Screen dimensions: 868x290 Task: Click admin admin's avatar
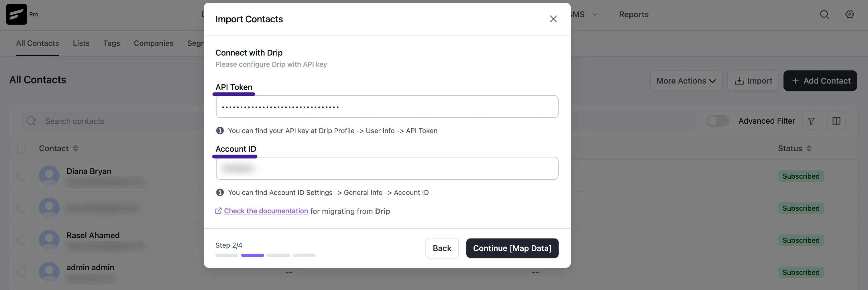click(x=49, y=272)
